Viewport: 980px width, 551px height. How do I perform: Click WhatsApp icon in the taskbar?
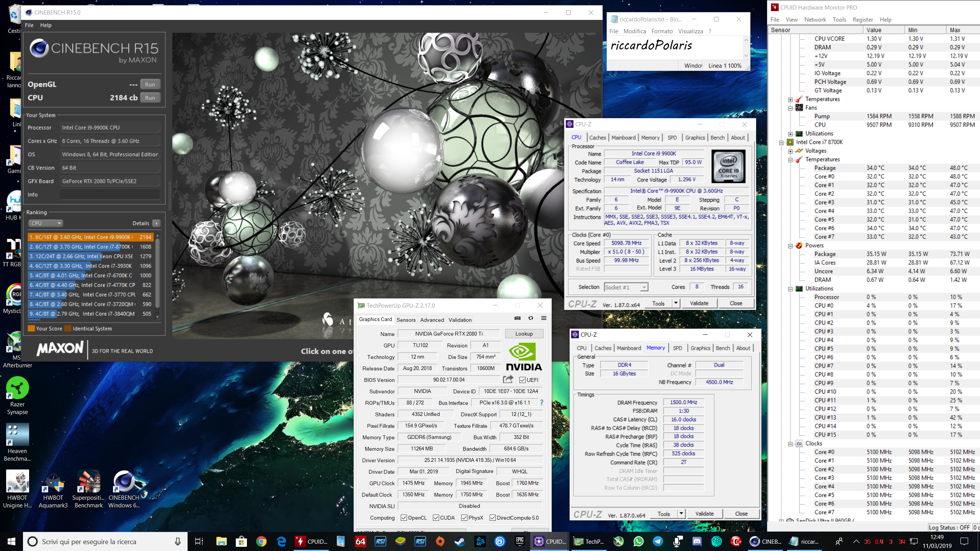tap(639, 541)
